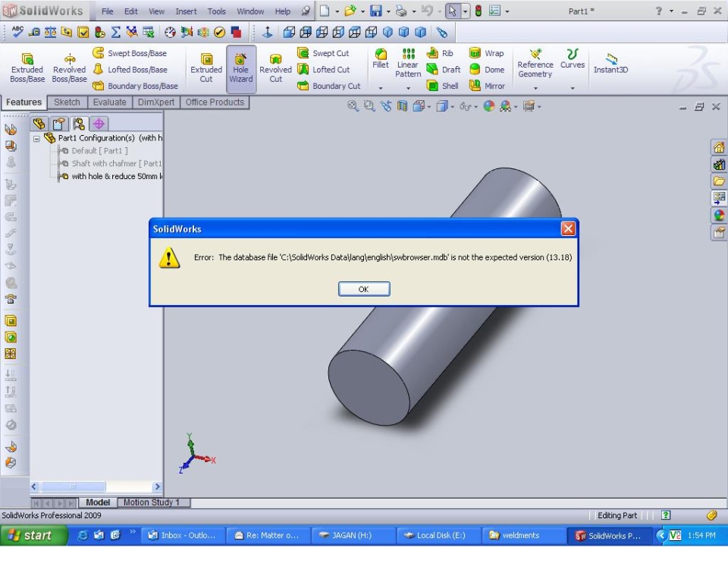Select the Revolved Boss/Base tool

pos(69,68)
